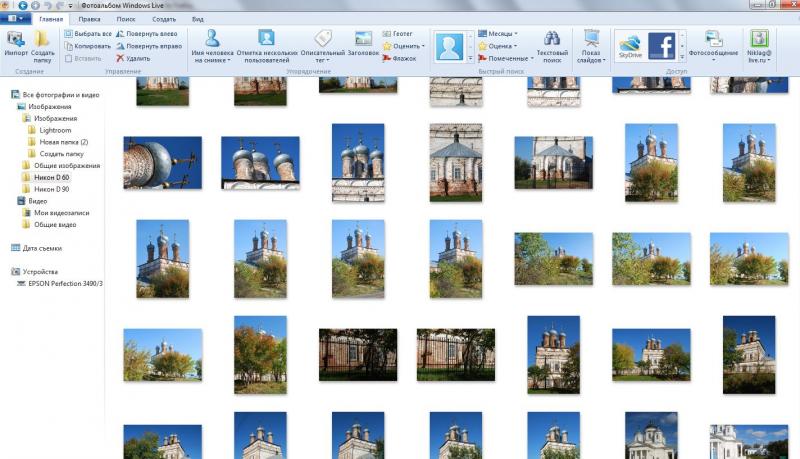Select the Новая папка (2) folder
Viewport: 800px width, 459px height.
coord(58,142)
